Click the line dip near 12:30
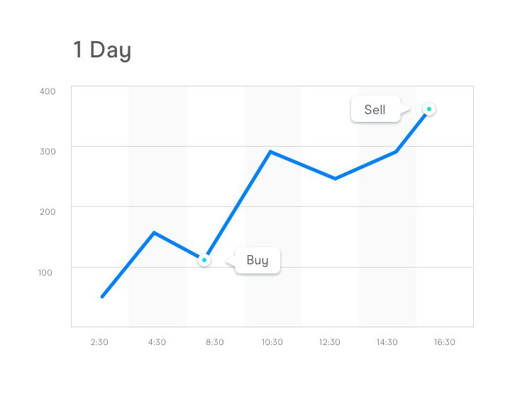This screenshot has width=532, height=401. click(x=336, y=179)
